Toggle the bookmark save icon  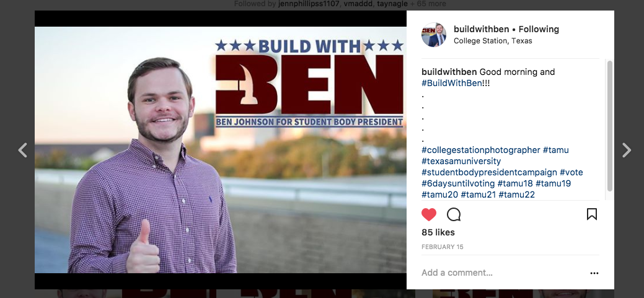[x=591, y=214]
